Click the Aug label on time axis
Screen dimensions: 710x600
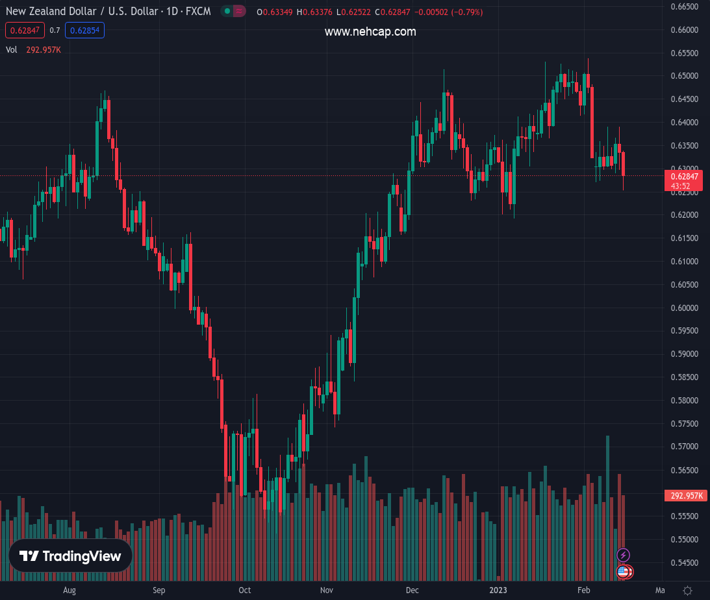pos(69,591)
